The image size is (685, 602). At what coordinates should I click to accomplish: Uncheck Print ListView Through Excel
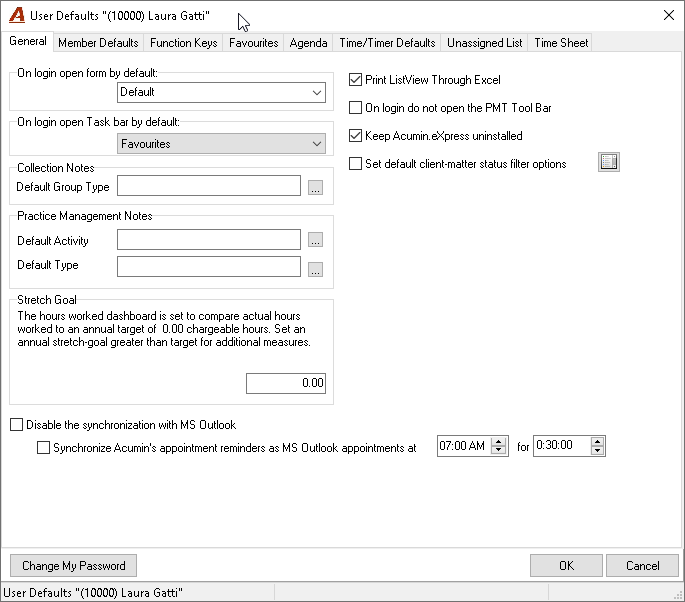point(355,80)
